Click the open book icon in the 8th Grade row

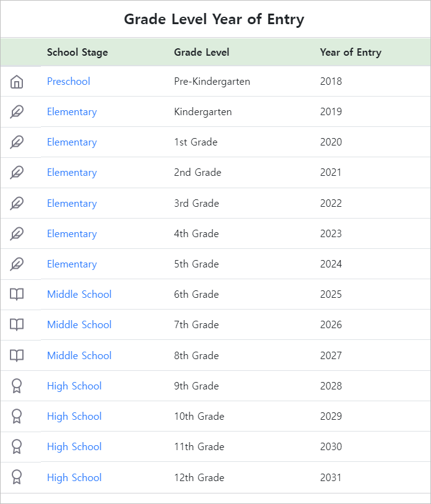tap(17, 355)
